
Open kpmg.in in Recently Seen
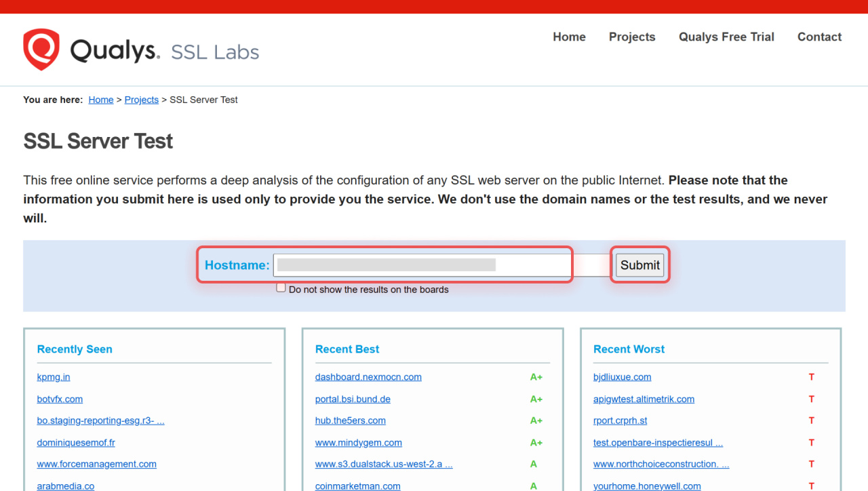pyautogui.click(x=54, y=377)
